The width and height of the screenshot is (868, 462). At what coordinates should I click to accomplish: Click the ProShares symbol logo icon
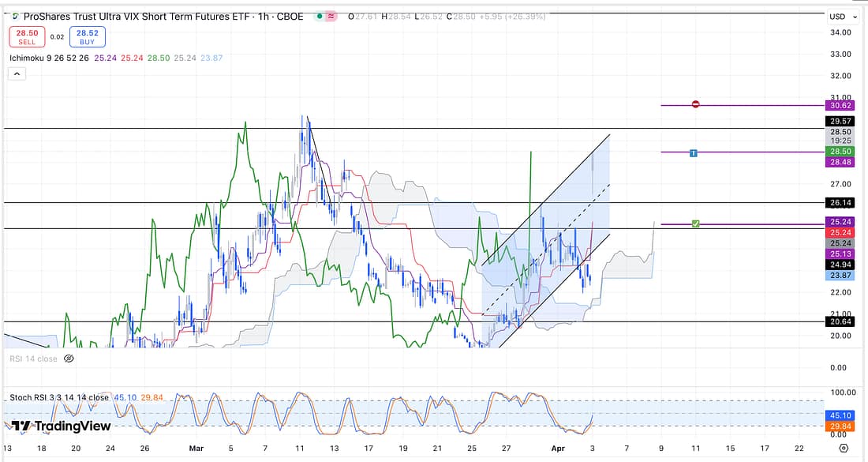pyautogui.click(x=16, y=16)
